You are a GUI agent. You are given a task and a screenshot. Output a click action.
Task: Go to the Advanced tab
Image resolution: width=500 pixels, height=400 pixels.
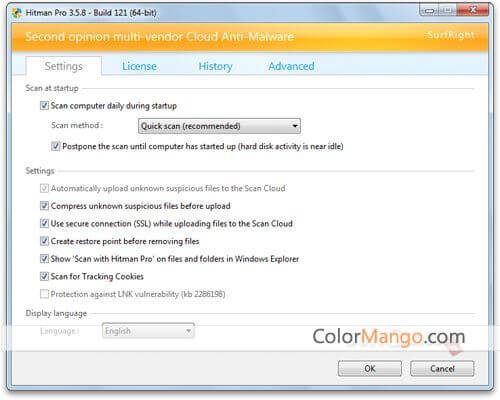click(291, 66)
